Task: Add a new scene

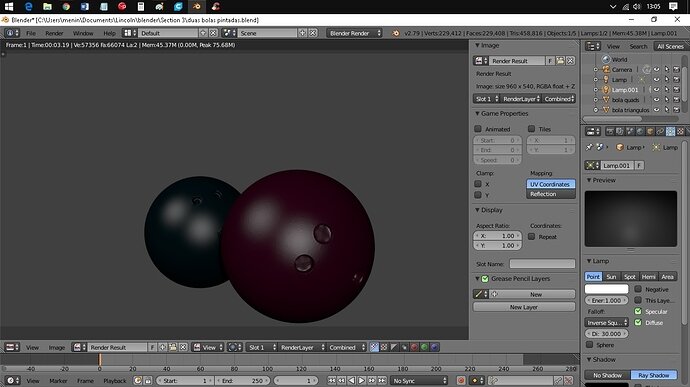Action: [303, 33]
